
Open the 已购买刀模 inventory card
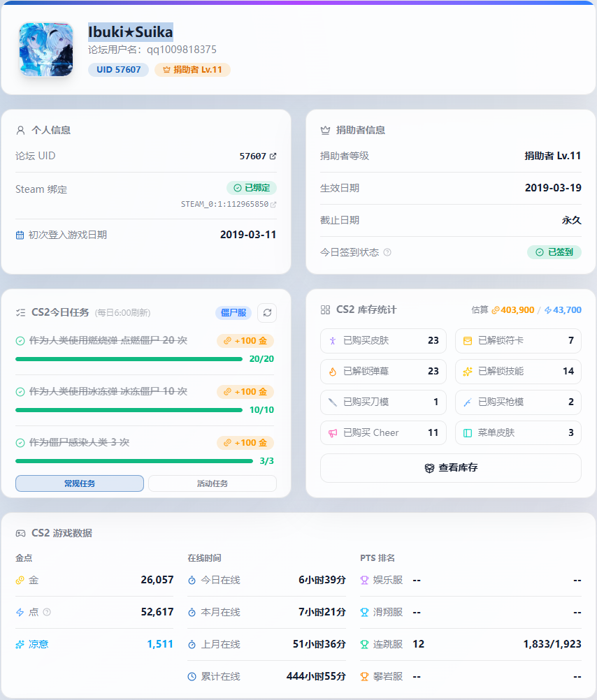pyautogui.click(x=383, y=402)
